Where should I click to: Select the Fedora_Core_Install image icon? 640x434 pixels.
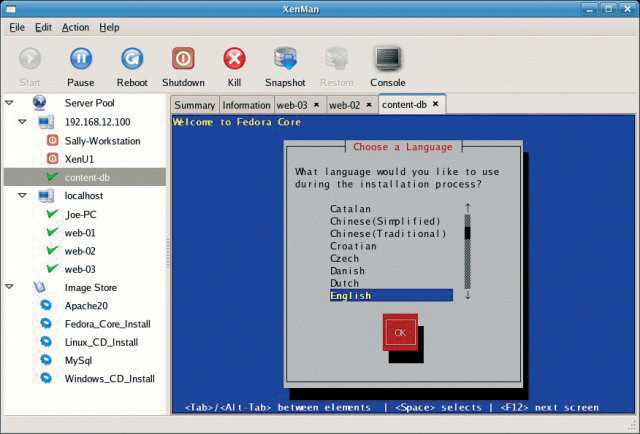click(46, 324)
